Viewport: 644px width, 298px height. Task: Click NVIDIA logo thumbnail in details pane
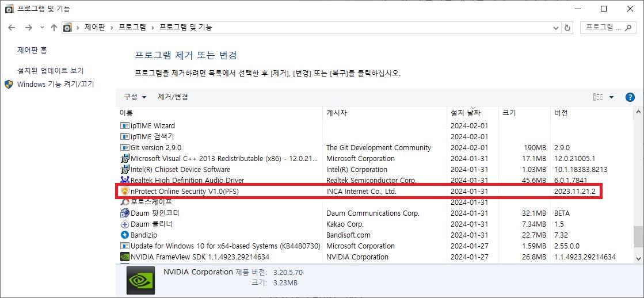pos(141,280)
